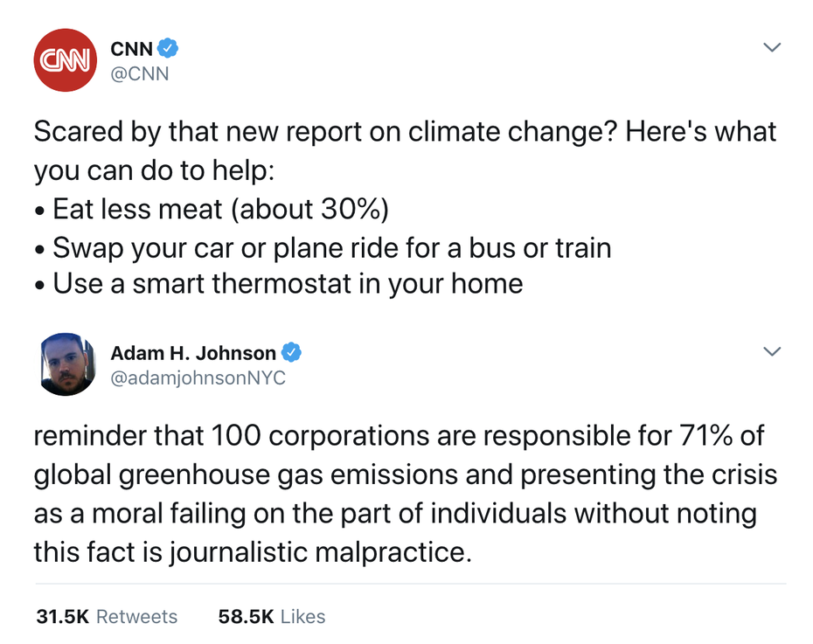The height and width of the screenshot is (644, 813).
Task: Expand the chevron menu on Adam's tweet
Action: [x=772, y=352]
